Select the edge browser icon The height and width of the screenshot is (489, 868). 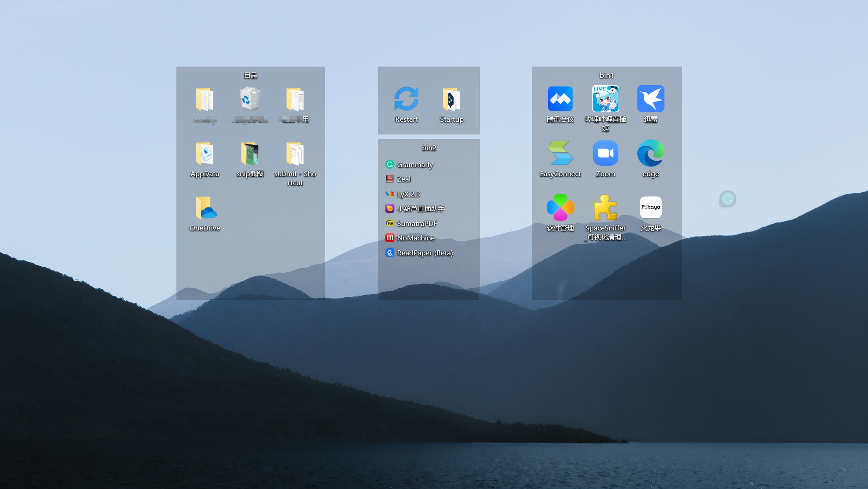(651, 153)
